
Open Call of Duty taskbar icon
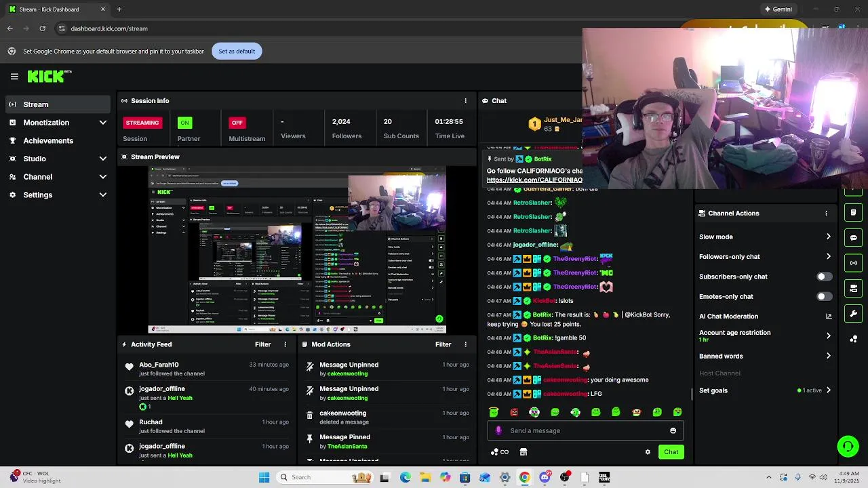click(604, 477)
